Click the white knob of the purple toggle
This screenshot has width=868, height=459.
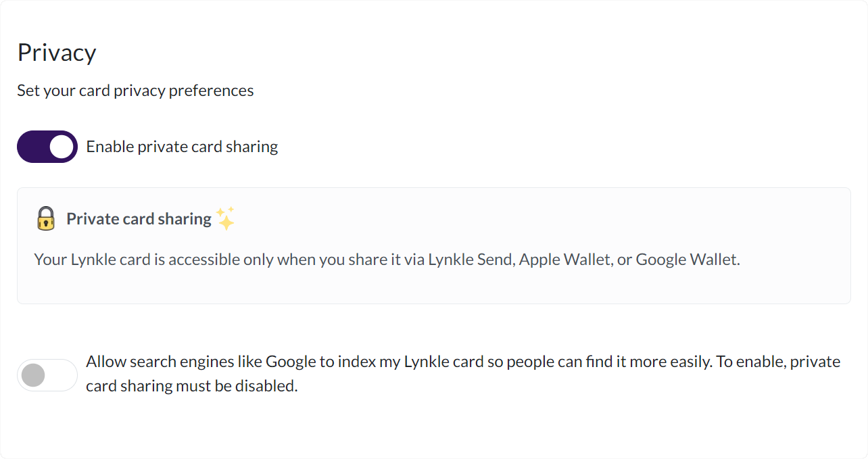point(62,147)
